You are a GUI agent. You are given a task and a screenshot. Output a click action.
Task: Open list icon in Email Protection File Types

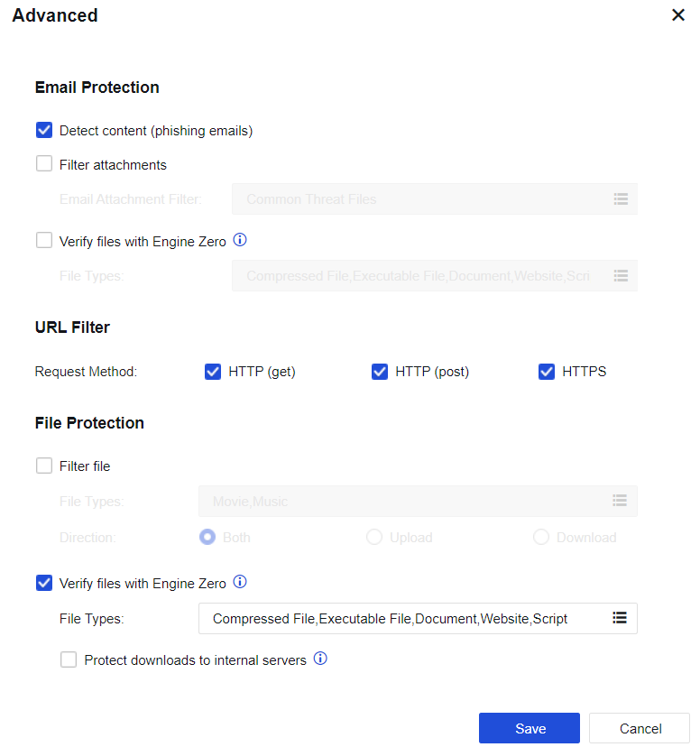[620, 275]
